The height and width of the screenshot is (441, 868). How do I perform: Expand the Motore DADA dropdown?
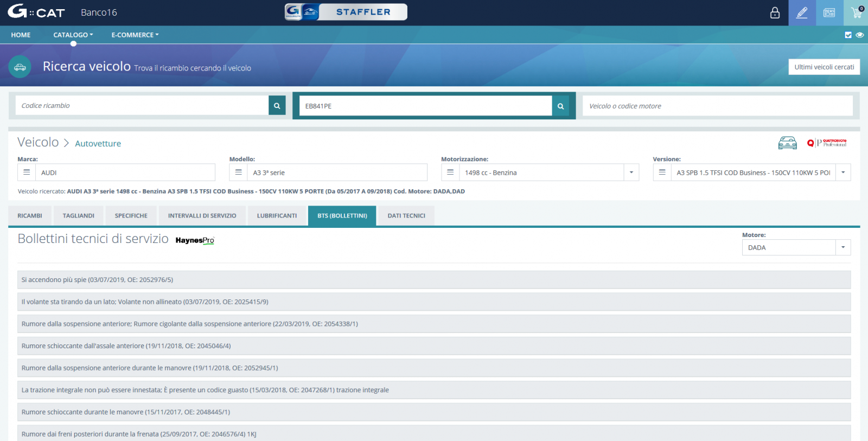click(x=843, y=247)
